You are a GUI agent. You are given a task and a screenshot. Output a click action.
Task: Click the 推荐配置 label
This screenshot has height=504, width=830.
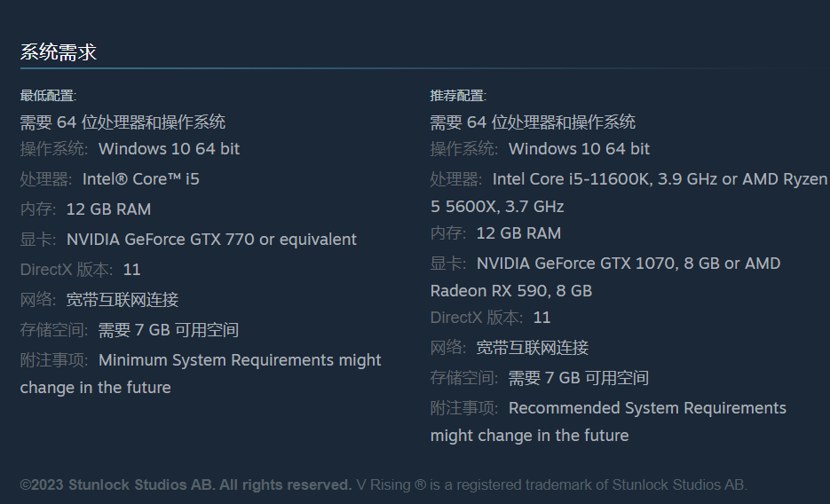pos(458,96)
